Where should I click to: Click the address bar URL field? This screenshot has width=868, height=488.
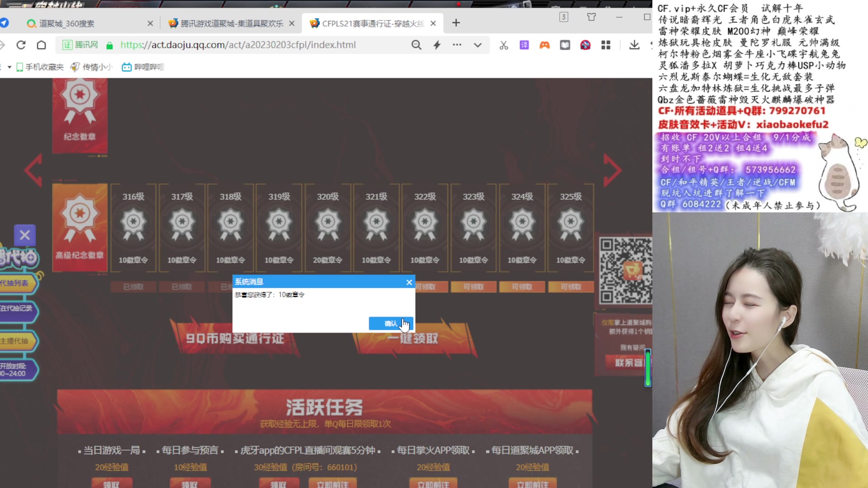pos(238,45)
